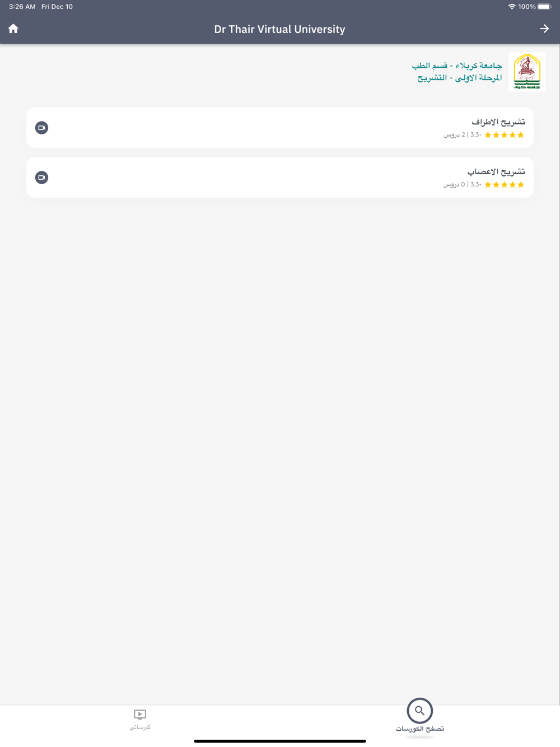560x747 pixels.
Task: Select the magnifier browse courses icon
Action: click(x=419, y=711)
